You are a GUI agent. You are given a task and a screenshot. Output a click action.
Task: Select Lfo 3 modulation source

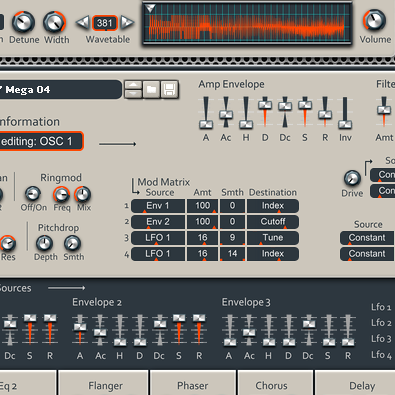point(381,339)
